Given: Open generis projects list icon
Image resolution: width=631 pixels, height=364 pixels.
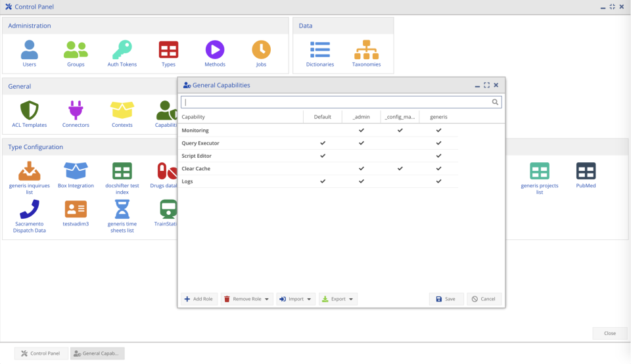Looking at the screenshot, I should tap(539, 171).
